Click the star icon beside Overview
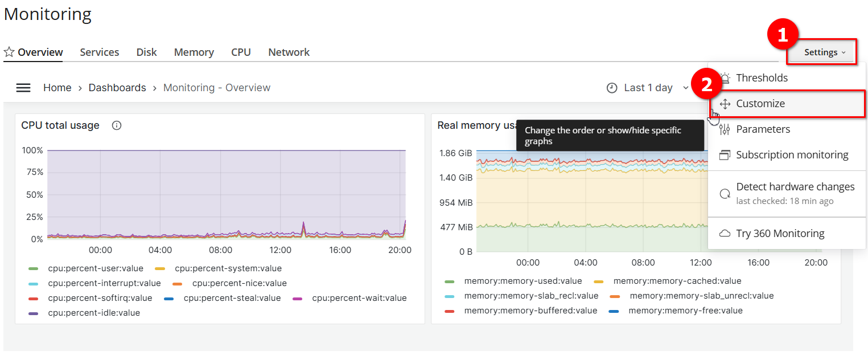The width and height of the screenshot is (868, 359). coord(9,52)
